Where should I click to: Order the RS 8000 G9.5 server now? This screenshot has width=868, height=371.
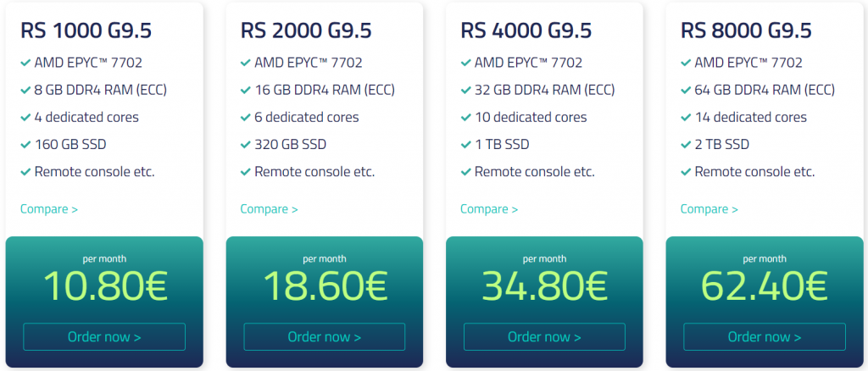tap(765, 337)
